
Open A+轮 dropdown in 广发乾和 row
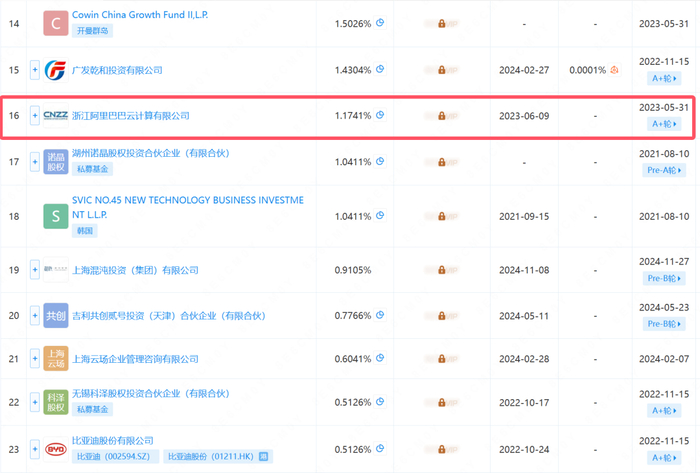pyautogui.click(x=664, y=79)
